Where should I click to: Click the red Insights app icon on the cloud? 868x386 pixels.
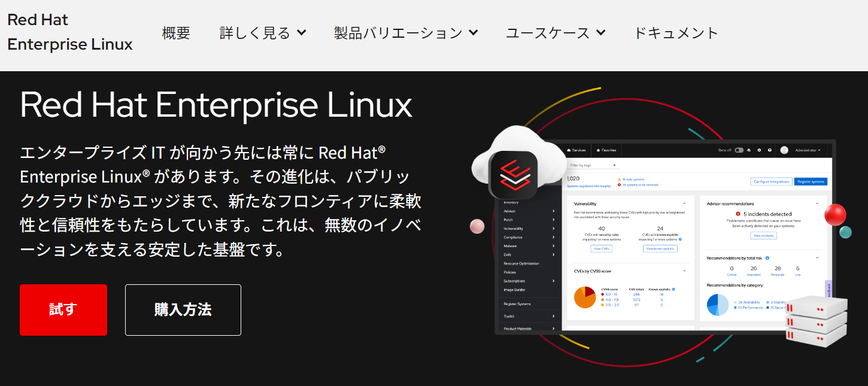point(513,173)
